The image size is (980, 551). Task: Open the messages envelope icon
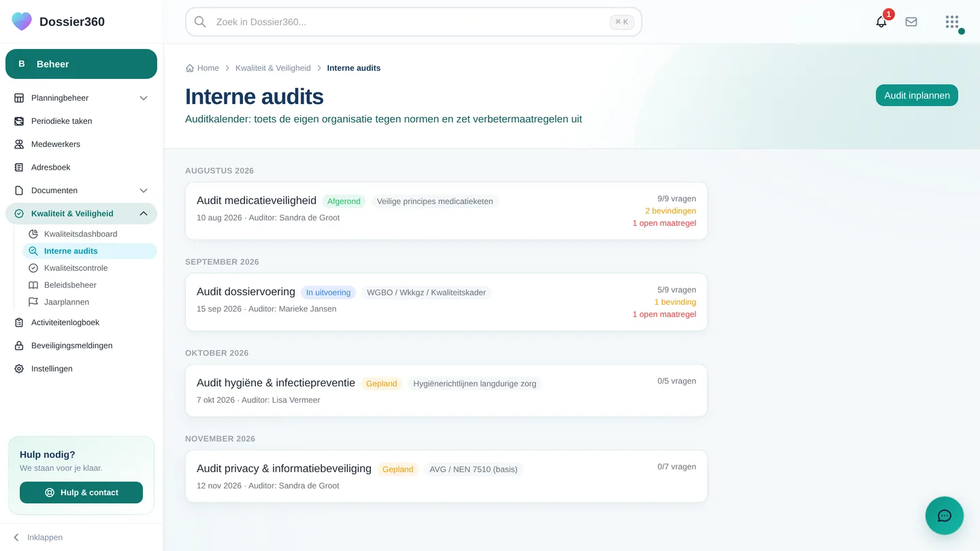[x=911, y=22]
